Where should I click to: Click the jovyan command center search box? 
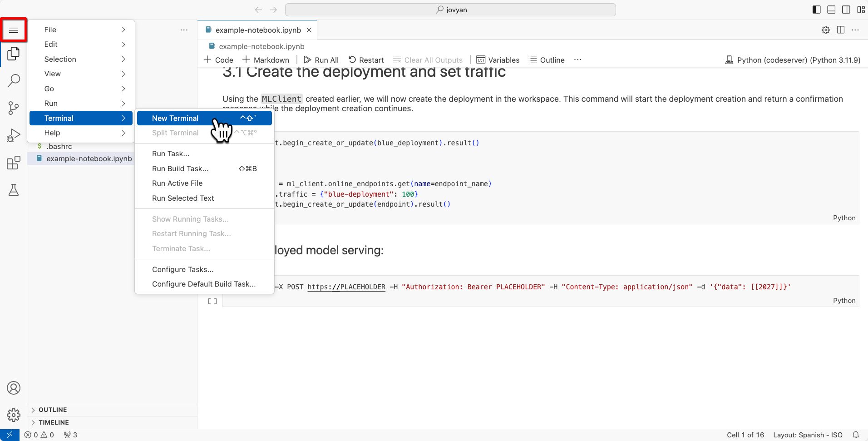click(x=450, y=10)
